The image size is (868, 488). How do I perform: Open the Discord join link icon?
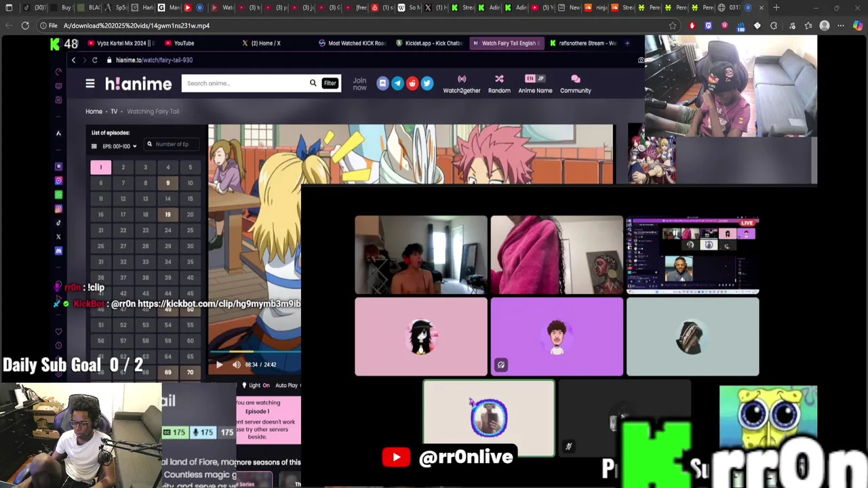coord(382,83)
